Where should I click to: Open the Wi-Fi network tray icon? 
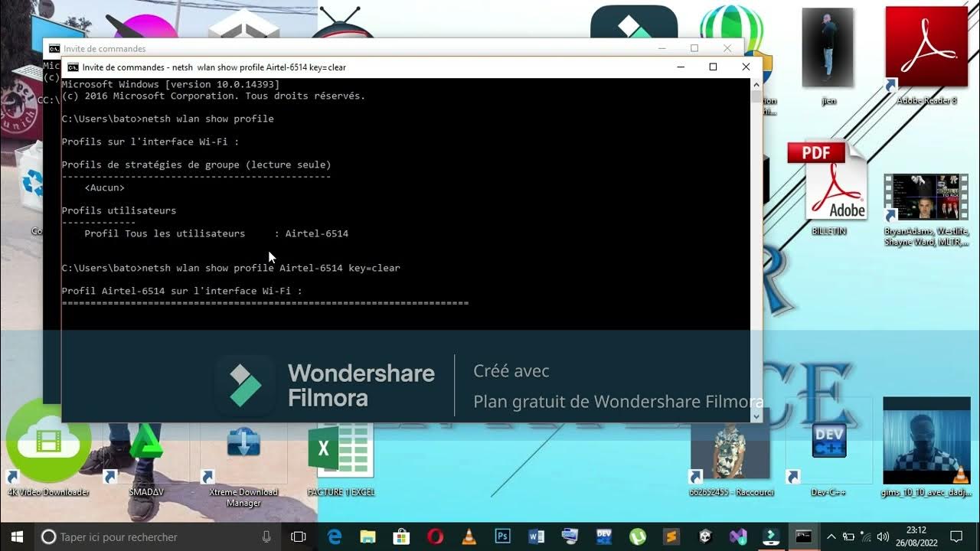(x=865, y=536)
